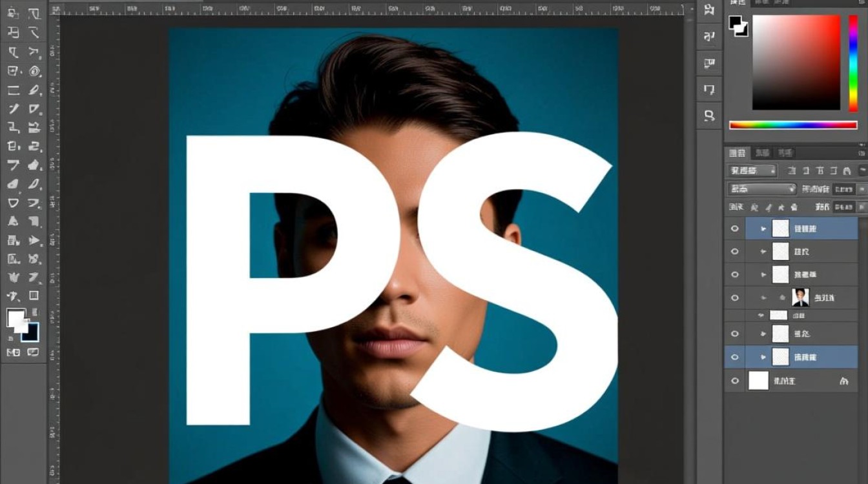The height and width of the screenshot is (484, 868).
Task: Select the solid arrow-shaped tool in the toolbox
Action: [34, 240]
